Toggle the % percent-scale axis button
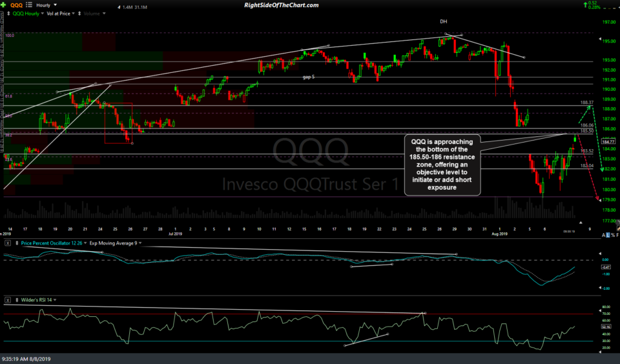The height and width of the screenshot is (364, 620). (612, 235)
